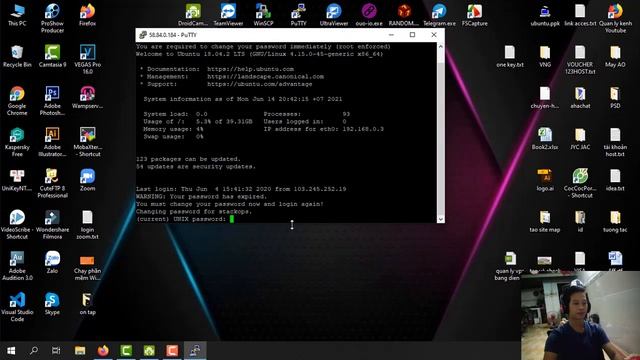
Task: Open Kaspersky Free icon
Action: click(17, 142)
